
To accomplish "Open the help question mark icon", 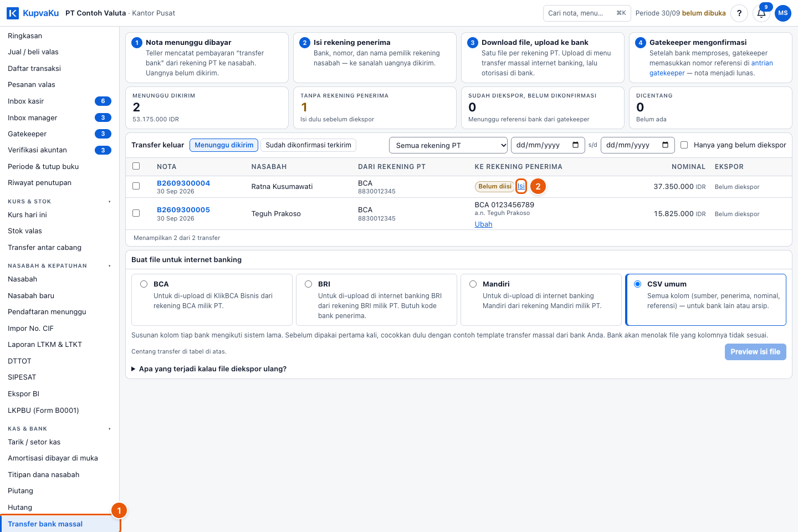I will click(x=739, y=13).
